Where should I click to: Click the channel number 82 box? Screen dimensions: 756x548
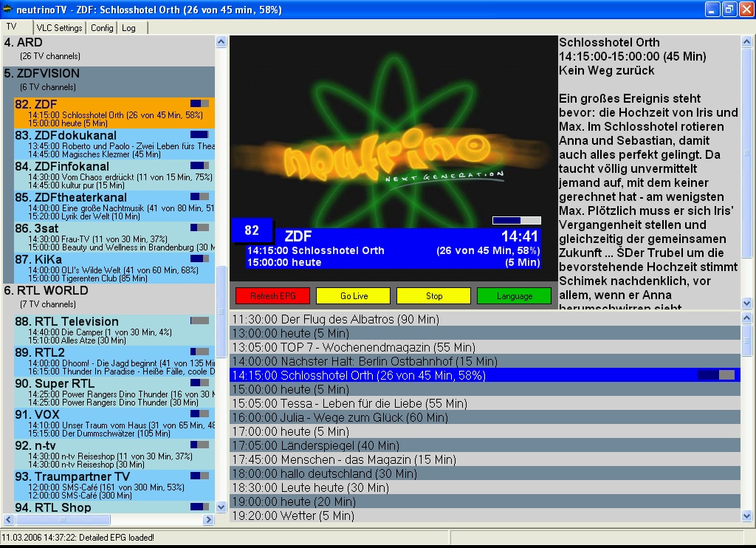click(x=252, y=230)
